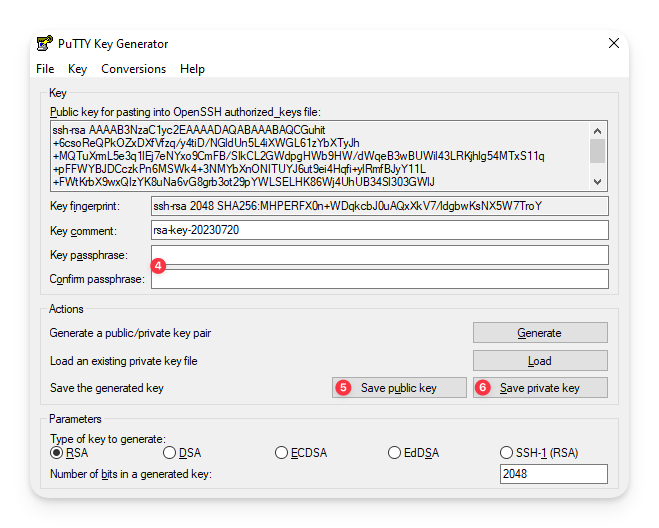Image resolution: width=659 pixels, height=528 pixels.
Task: Click the Load button
Action: tap(540, 361)
